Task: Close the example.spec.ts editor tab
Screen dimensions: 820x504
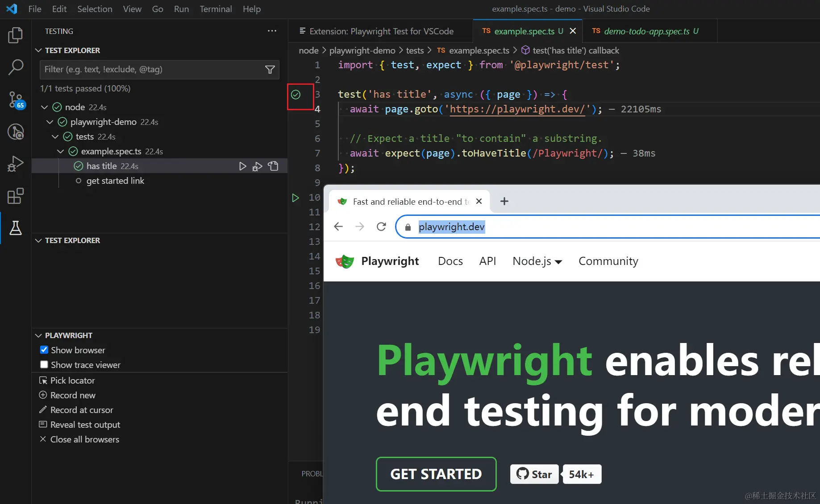Action: pos(573,31)
